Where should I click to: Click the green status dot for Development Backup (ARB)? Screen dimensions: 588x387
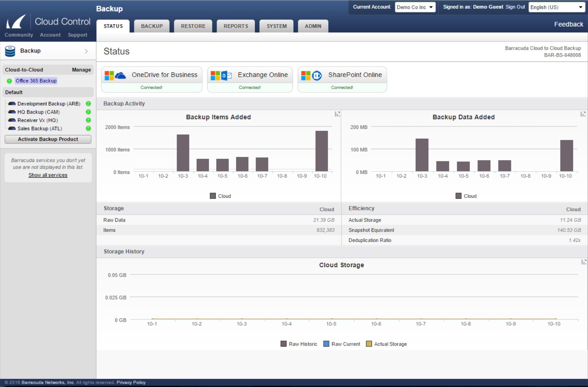point(88,104)
